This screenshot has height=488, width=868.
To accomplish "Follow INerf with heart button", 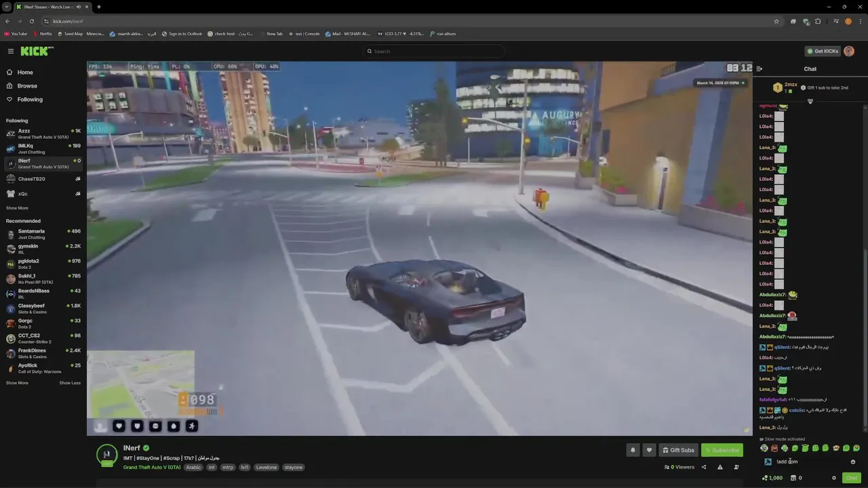I will 649,450.
